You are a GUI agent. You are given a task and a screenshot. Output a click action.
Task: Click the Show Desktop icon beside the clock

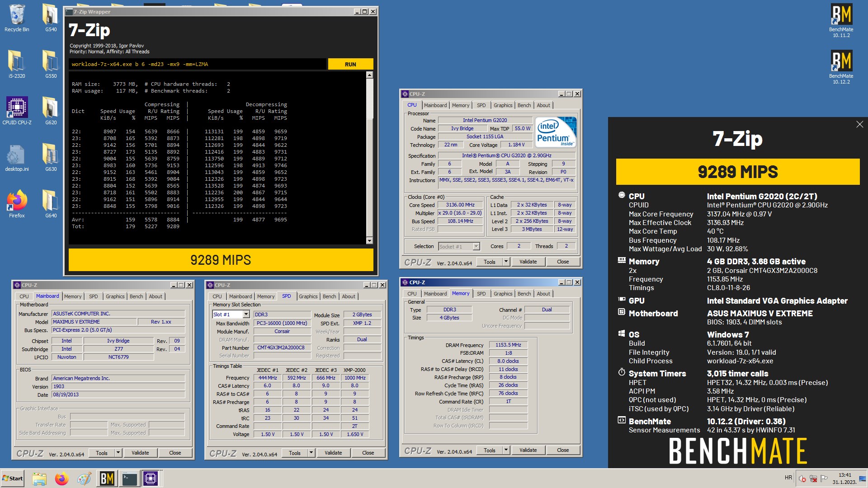(862, 479)
